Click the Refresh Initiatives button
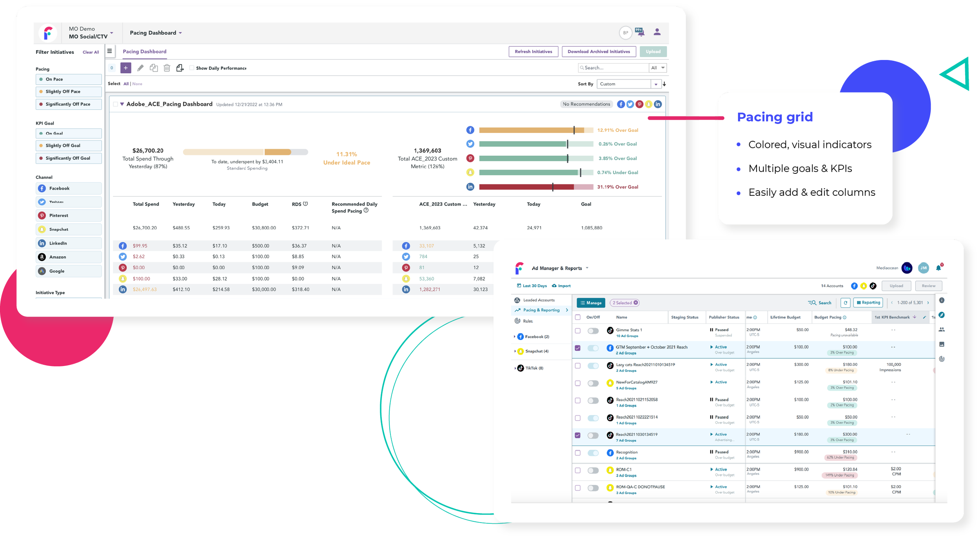 [x=533, y=51]
